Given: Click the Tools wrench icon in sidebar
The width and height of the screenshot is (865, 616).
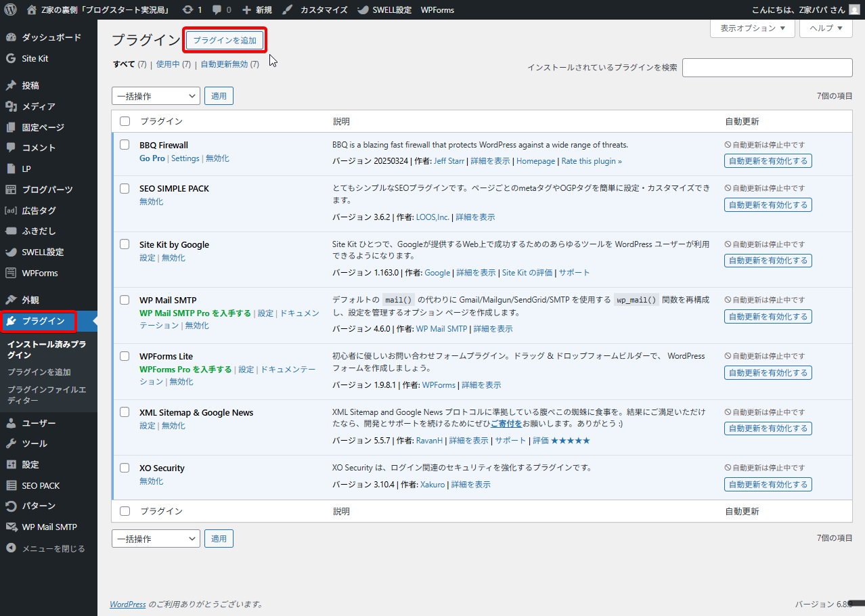Looking at the screenshot, I should 11,443.
